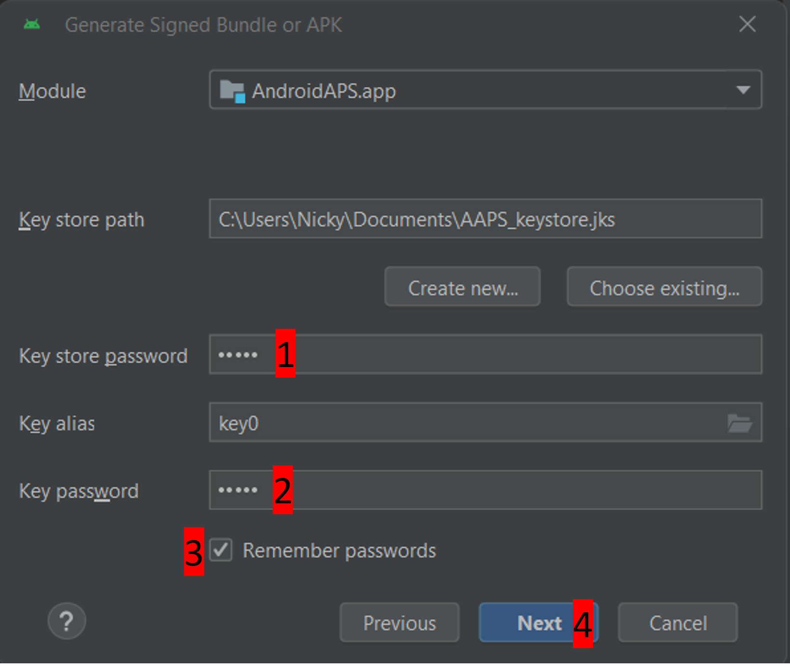Click the dialog title Generate Signed Bundle or APK
Screen dimensions: 790x672
[x=203, y=25]
